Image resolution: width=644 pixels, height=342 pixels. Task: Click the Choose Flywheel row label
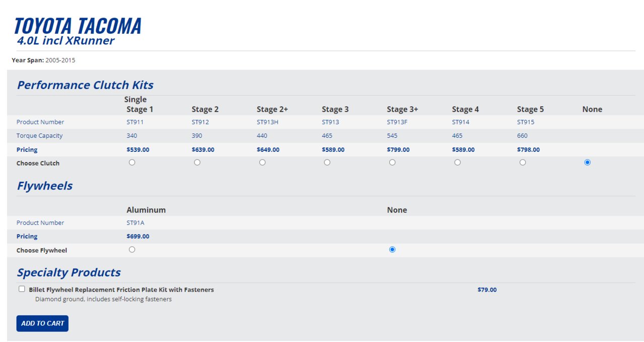pyautogui.click(x=42, y=250)
